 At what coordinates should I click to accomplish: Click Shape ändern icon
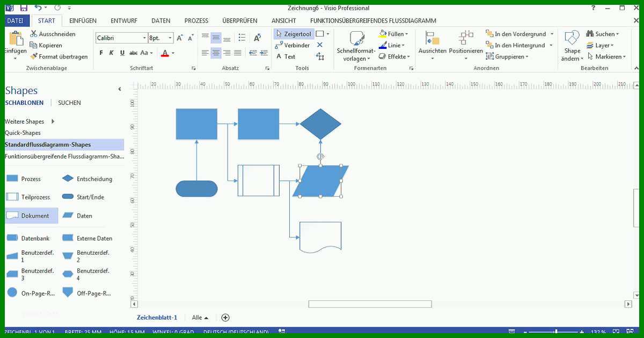[572, 39]
